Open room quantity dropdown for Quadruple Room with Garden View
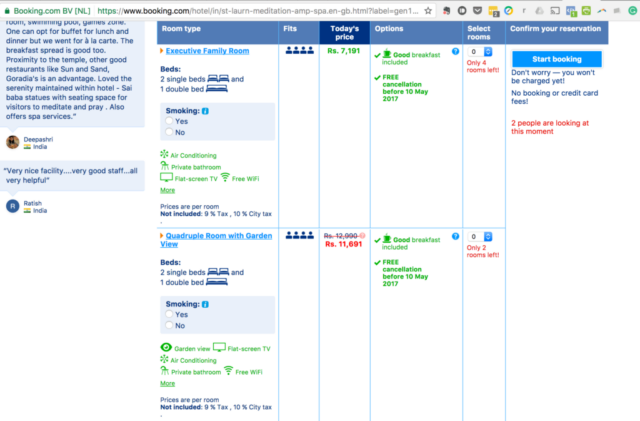This screenshot has height=421, width=640. [480, 237]
